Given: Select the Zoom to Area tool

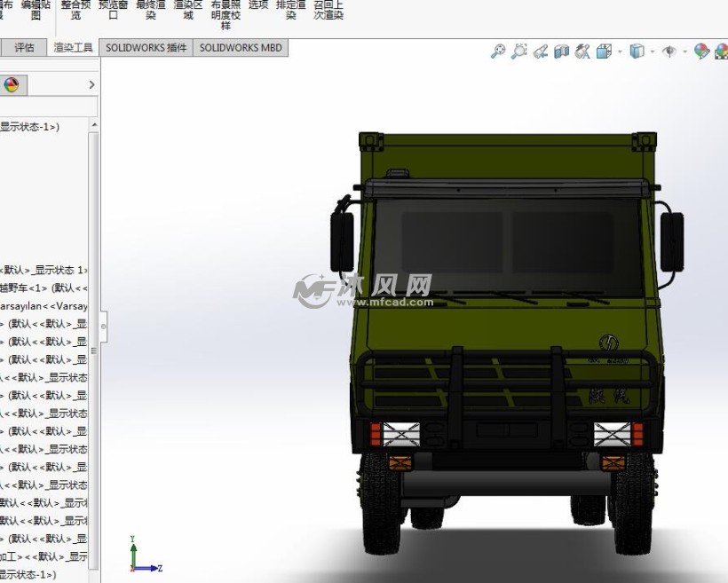Looking at the screenshot, I should [519, 51].
